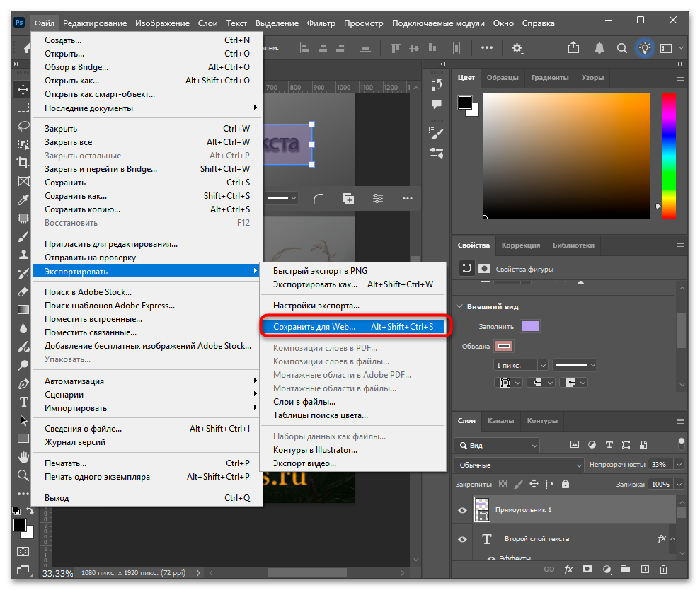Open the Заливка 100% dropdown arrow

click(679, 484)
